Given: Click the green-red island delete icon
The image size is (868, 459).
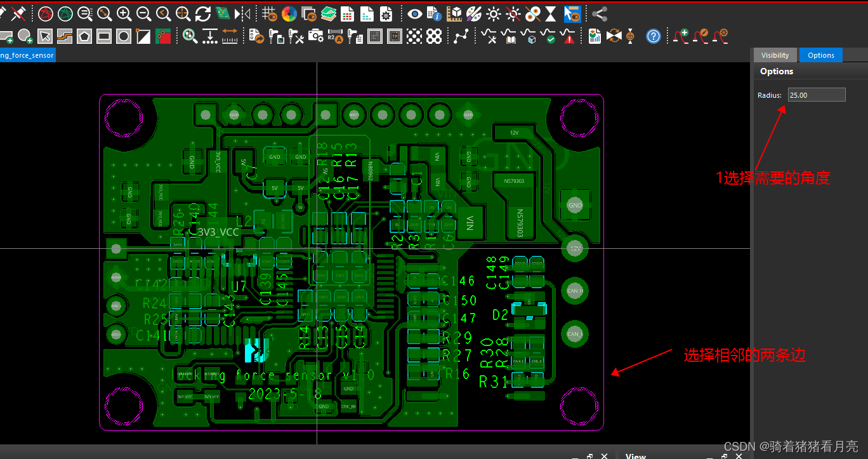Looking at the screenshot, I should 163,36.
